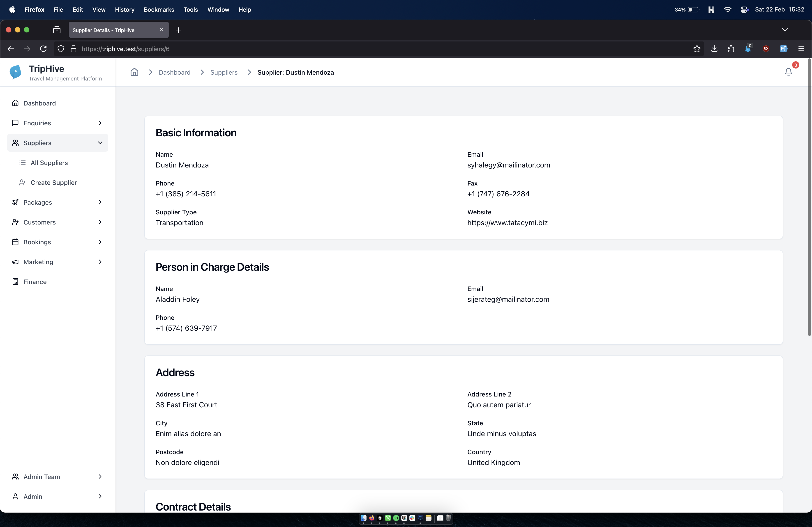Click the Customers user-plus icon

[x=15, y=222]
